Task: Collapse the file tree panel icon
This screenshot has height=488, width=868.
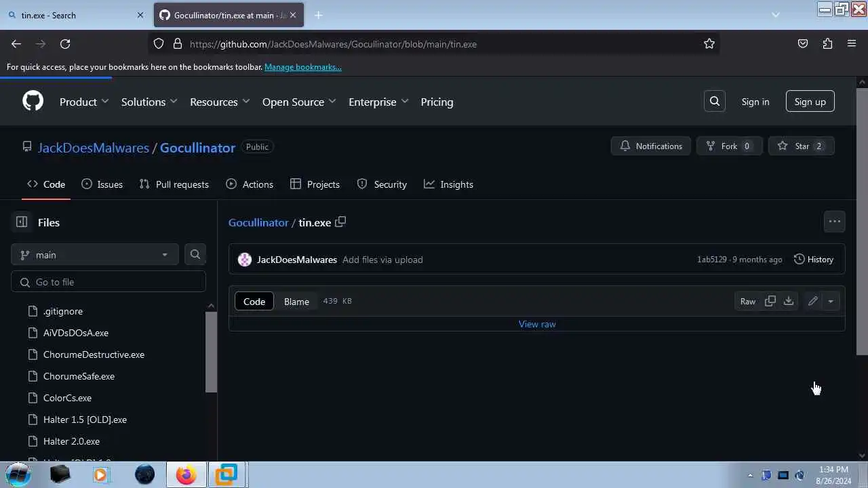Action: 22,222
